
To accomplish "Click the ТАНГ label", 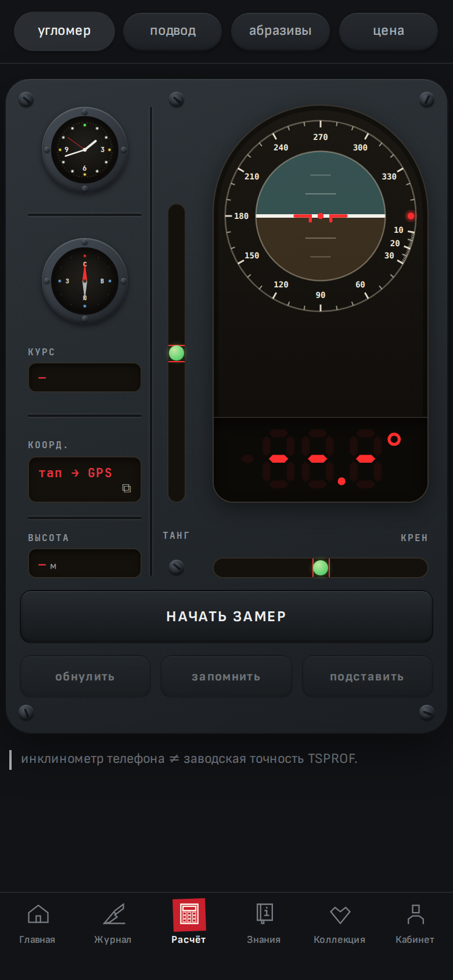I will [176, 535].
